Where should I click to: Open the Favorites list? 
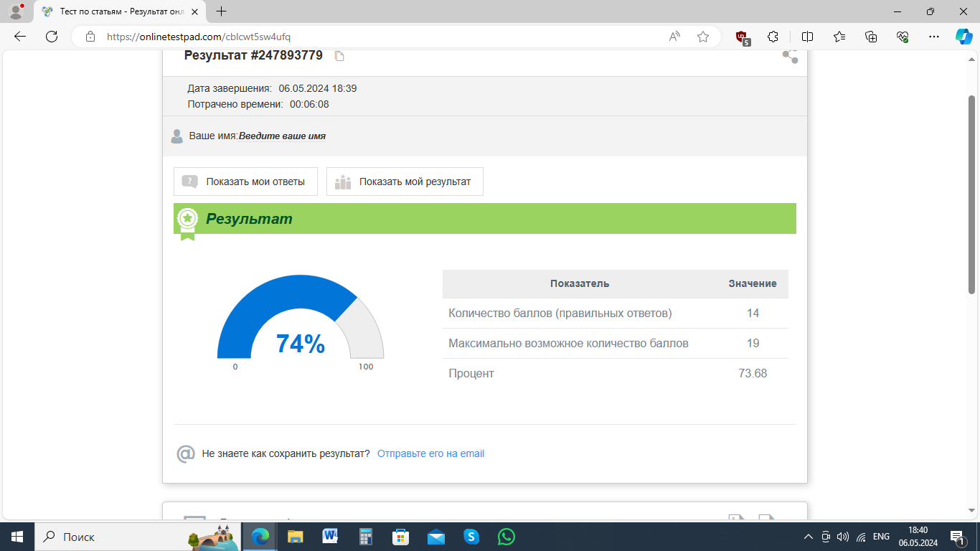point(839,37)
